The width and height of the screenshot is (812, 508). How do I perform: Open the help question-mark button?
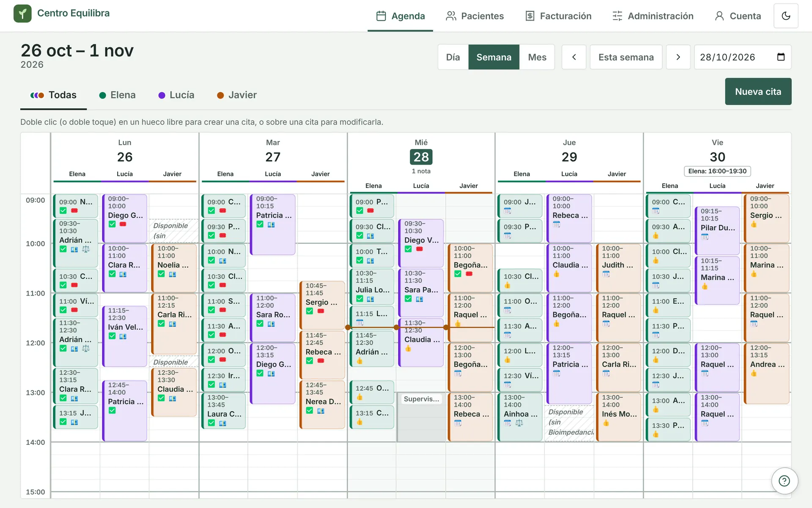(785, 481)
